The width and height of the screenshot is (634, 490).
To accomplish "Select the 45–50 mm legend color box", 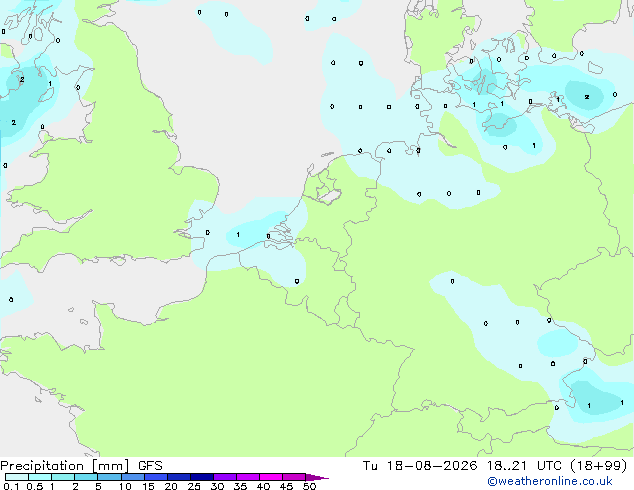I will pyautogui.click(x=294, y=477).
